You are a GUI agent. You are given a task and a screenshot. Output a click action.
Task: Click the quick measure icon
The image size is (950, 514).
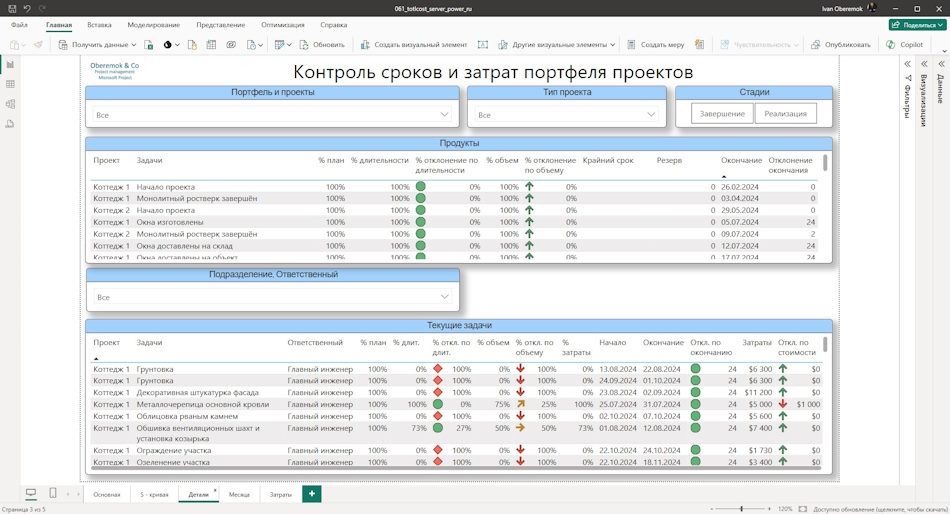coord(699,44)
